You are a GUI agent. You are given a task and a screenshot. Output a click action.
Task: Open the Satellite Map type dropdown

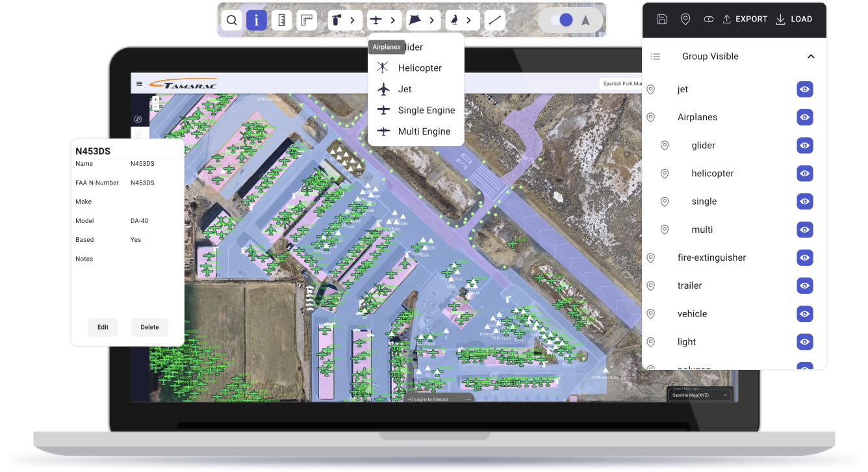700,394
